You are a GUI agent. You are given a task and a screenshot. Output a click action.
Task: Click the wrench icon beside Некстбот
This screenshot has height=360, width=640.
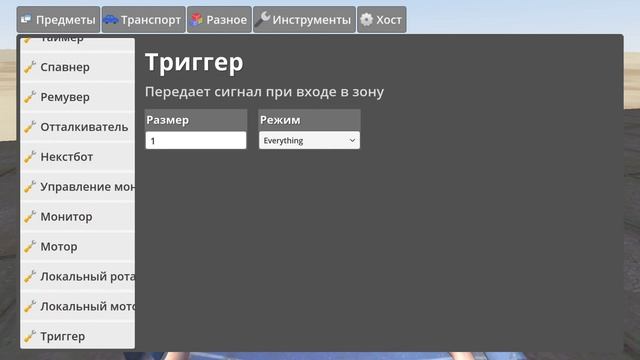tap(30, 157)
